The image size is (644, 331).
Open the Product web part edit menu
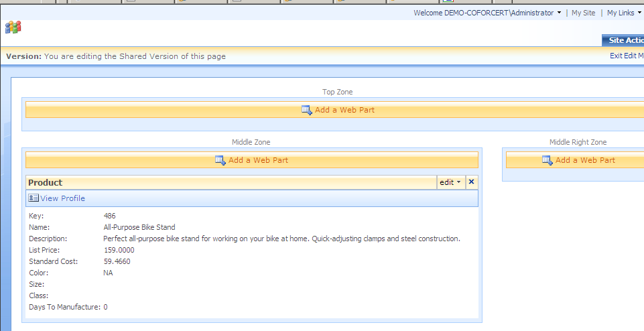(x=450, y=182)
